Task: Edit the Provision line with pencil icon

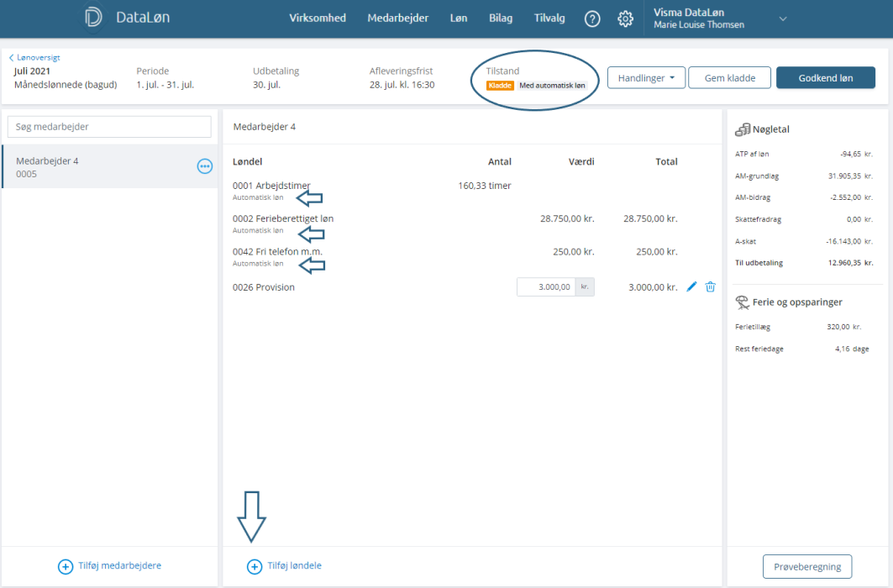Action: click(x=691, y=287)
